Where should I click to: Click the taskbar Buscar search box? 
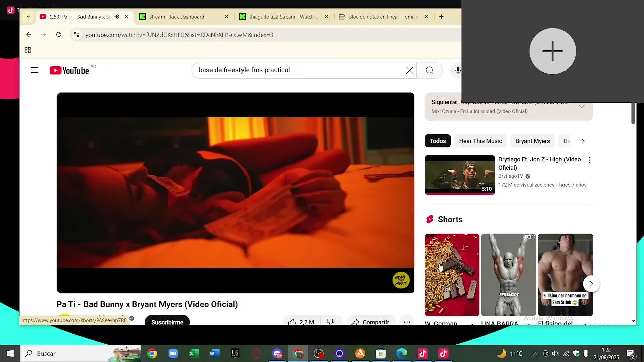(80, 354)
